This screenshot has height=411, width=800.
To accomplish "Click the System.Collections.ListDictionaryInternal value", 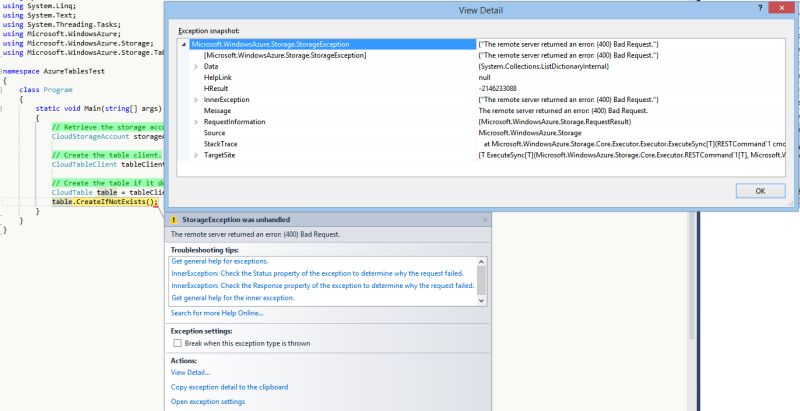I will (543, 67).
